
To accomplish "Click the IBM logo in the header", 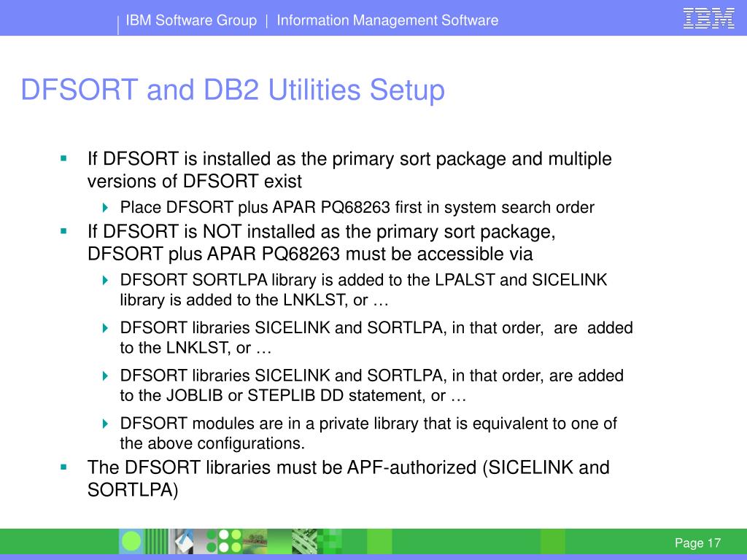I will (708, 18).
